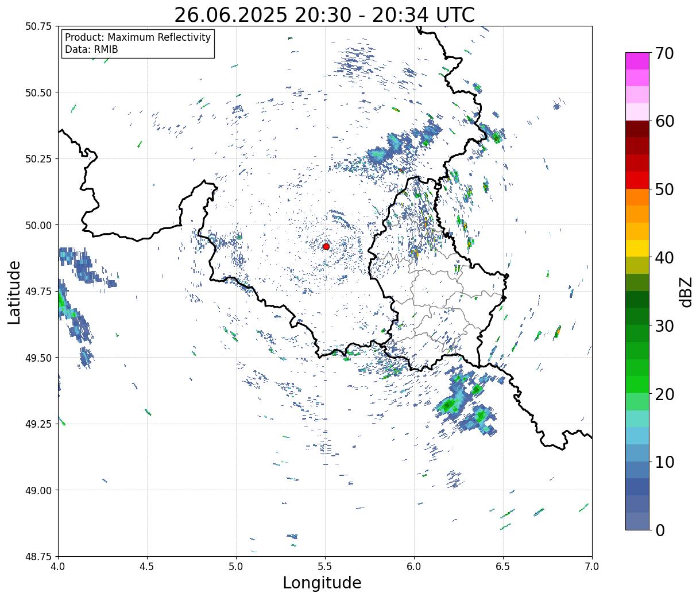Click the 'dBZ' colorbar label
This screenshot has height=597, width=700.
686,292
